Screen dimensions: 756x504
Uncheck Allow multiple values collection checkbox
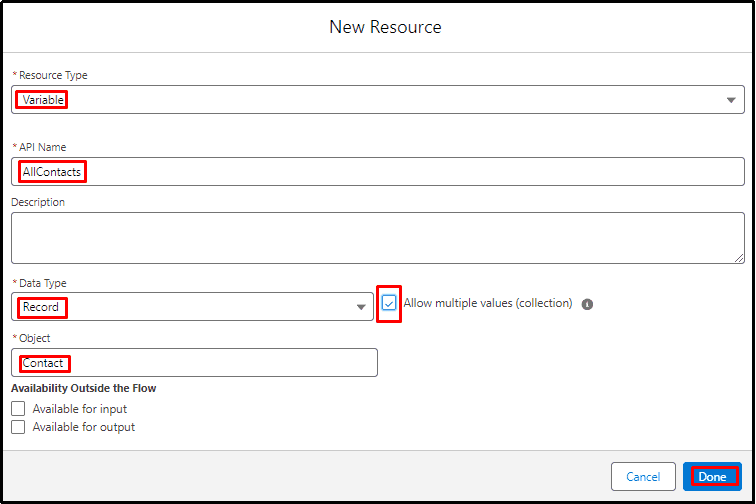389,303
